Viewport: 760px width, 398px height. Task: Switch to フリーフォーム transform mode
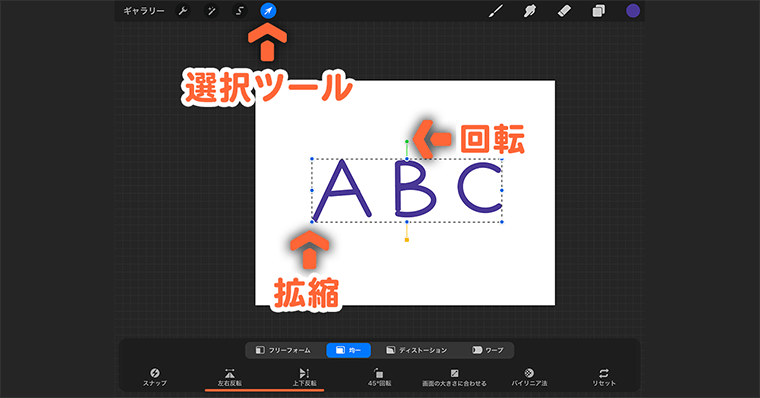tap(284, 350)
